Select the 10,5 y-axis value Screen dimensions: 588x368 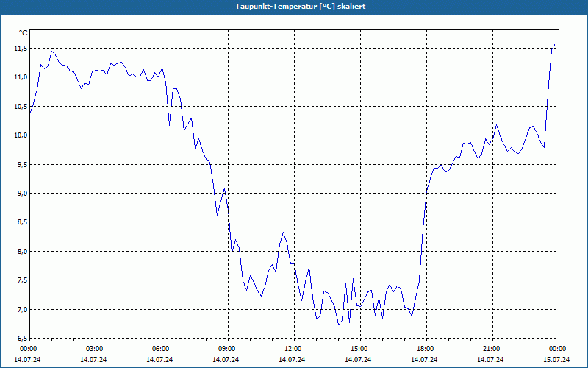point(21,106)
